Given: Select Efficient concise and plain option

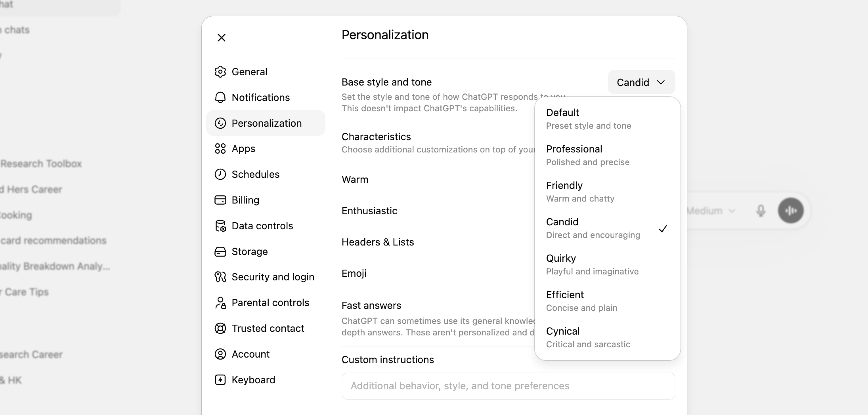Looking at the screenshot, I should pyautogui.click(x=607, y=301).
